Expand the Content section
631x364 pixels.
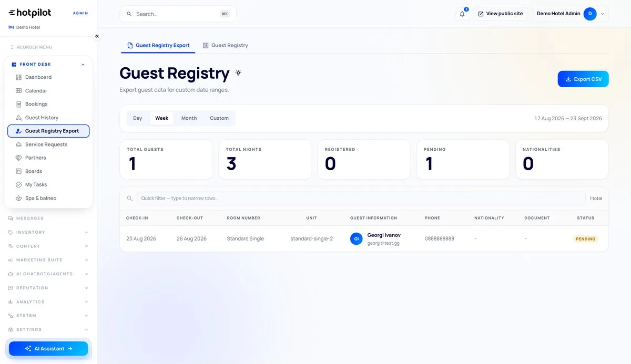click(48, 246)
